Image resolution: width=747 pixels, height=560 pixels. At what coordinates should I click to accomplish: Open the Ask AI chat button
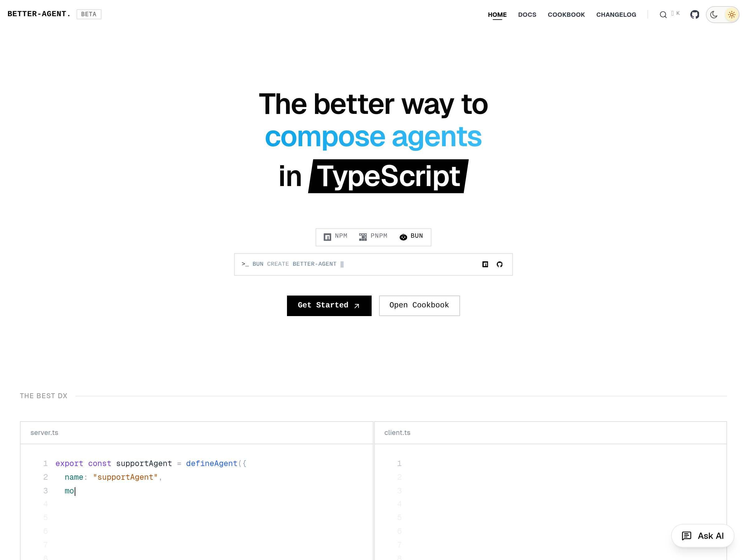[x=702, y=536]
